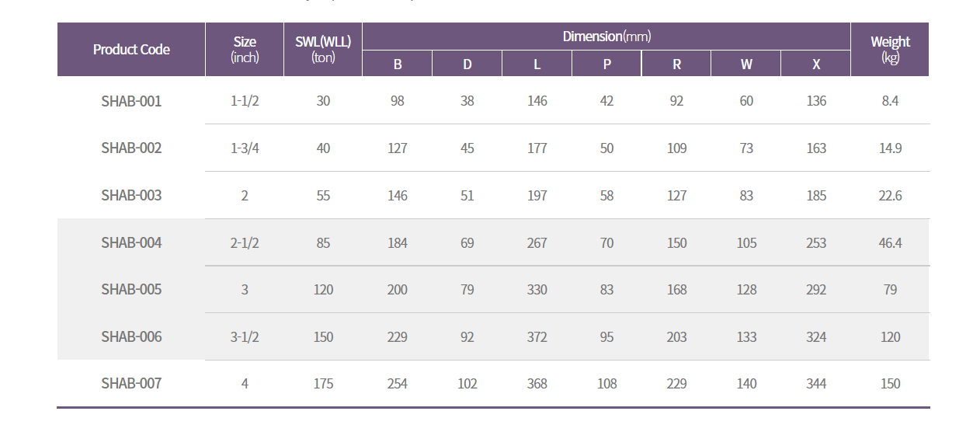Click the P dimension column header
Viewport: 980px width, 439px height.
point(607,64)
